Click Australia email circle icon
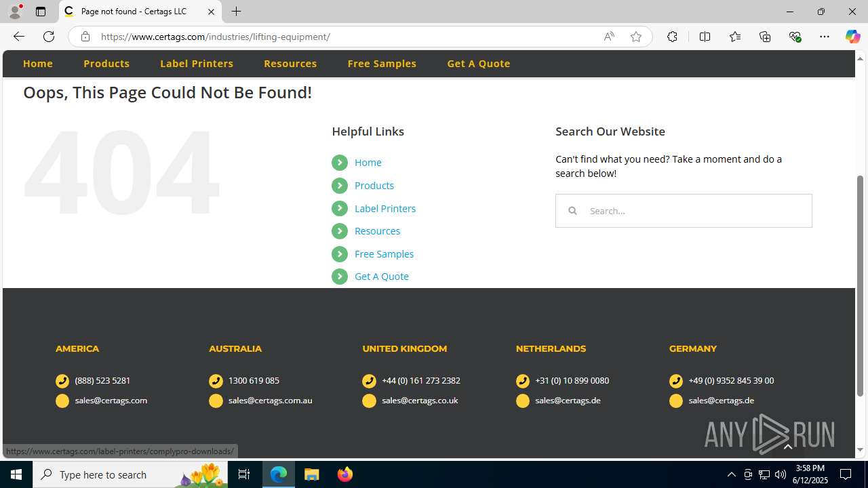868x488 pixels. (216, 401)
